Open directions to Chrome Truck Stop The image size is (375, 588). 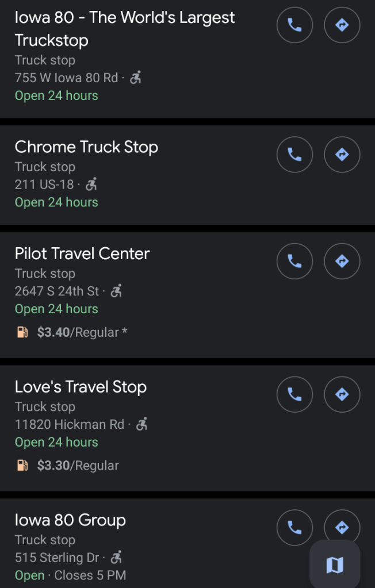tap(342, 155)
